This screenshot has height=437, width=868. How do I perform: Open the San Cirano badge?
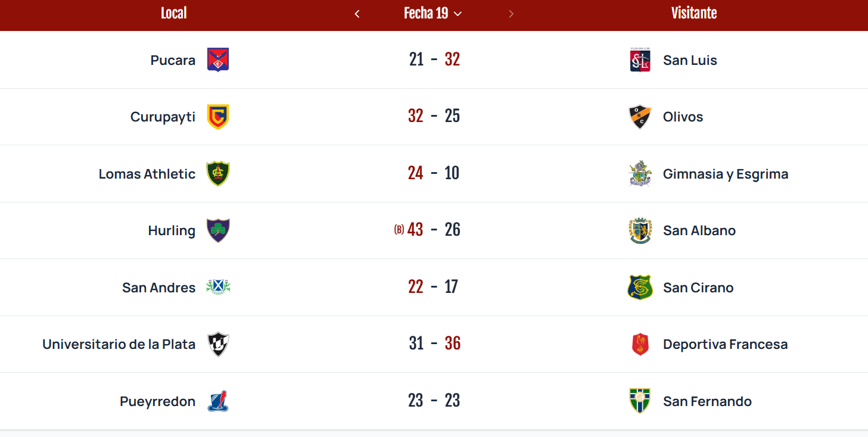tap(640, 288)
